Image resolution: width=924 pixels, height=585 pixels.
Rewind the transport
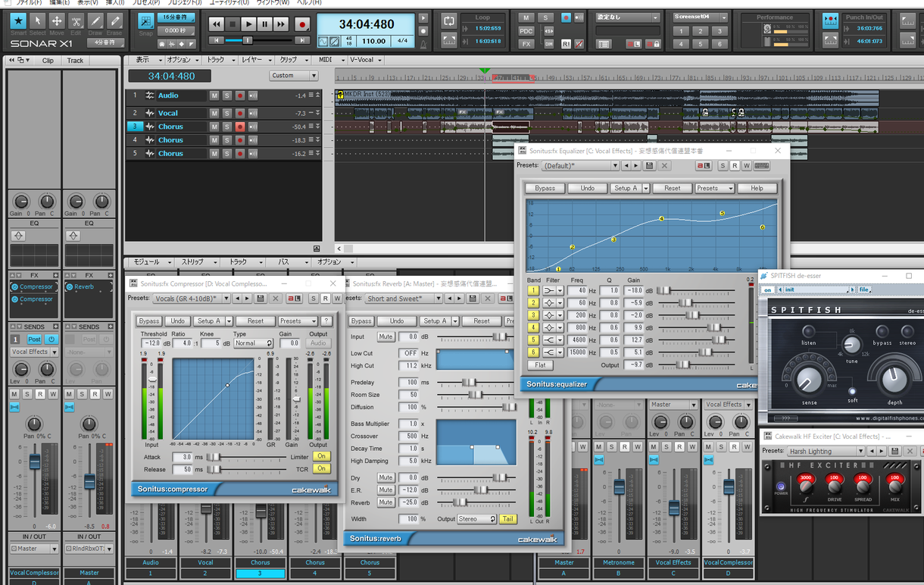click(217, 24)
